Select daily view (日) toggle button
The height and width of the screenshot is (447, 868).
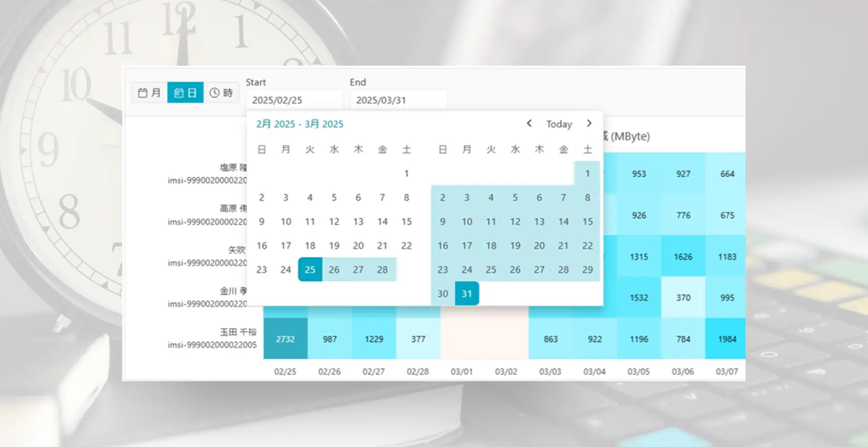pos(185,93)
